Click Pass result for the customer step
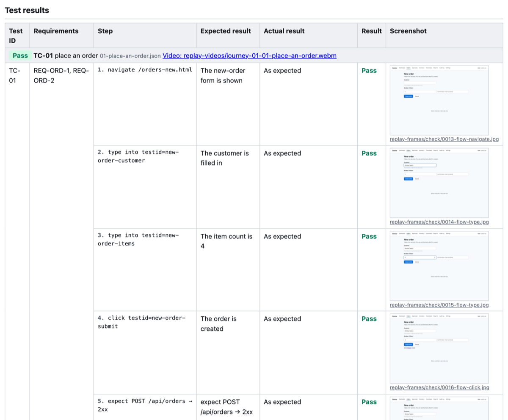This screenshot has height=420, width=508. coord(369,153)
